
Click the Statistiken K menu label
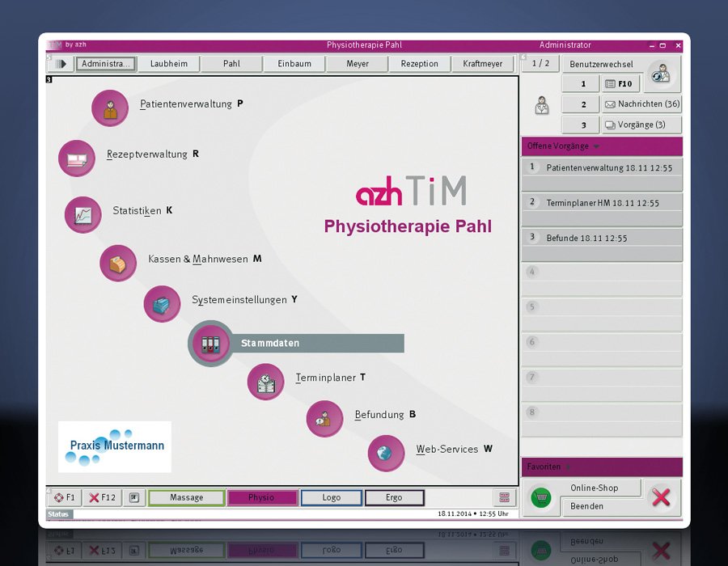[x=142, y=210]
